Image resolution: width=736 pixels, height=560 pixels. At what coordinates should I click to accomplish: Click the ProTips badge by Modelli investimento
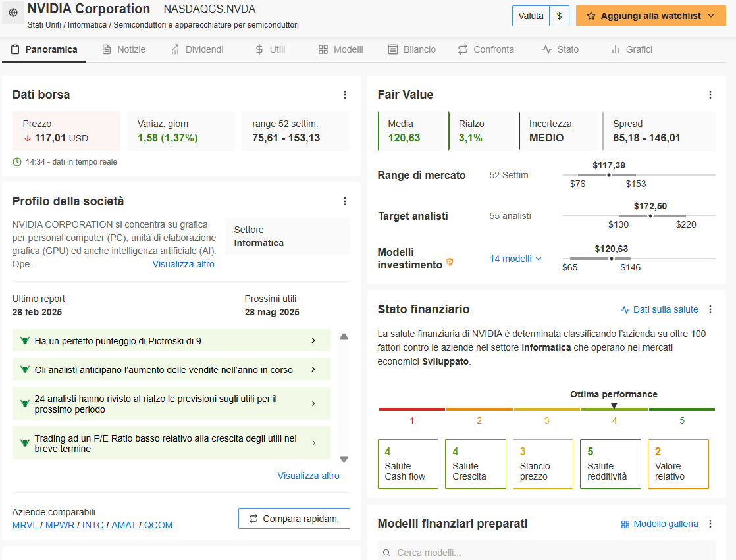pos(450,262)
